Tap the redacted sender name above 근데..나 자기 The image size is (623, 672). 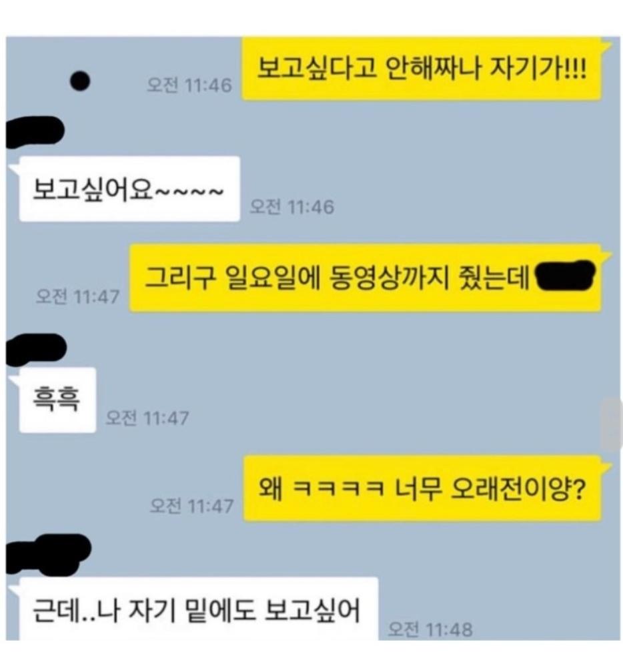[x=48, y=554]
